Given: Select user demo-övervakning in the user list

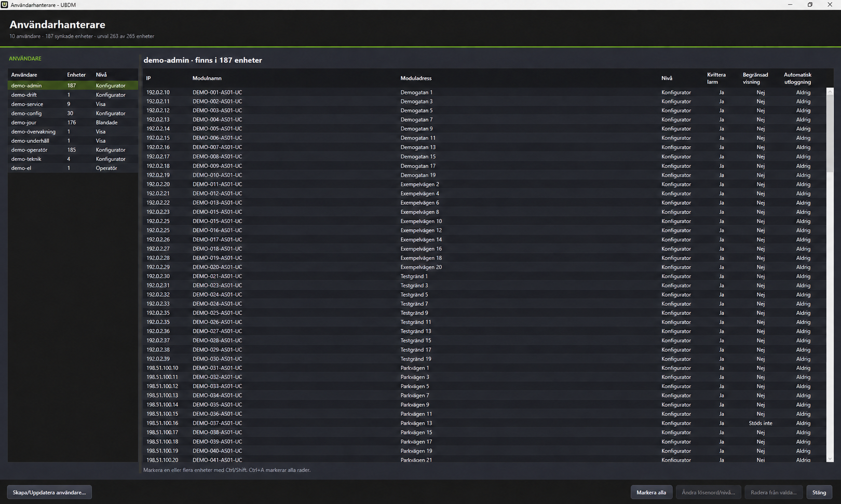Looking at the screenshot, I should tap(73, 131).
